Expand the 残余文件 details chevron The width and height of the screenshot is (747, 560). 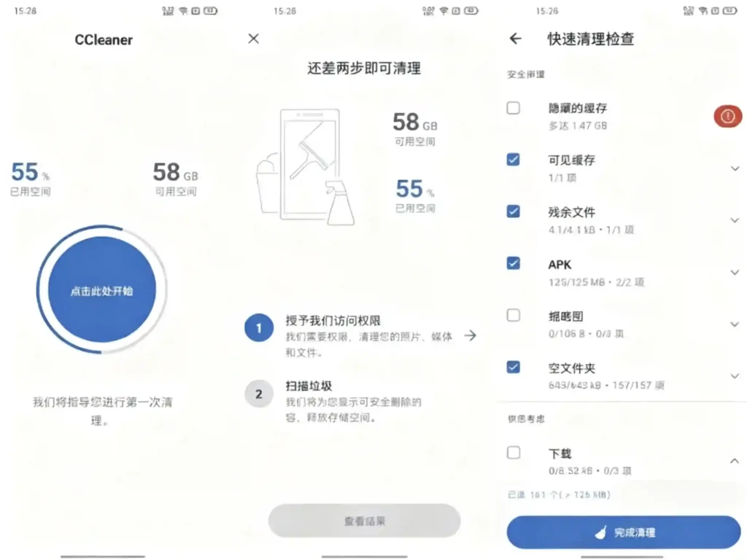pos(734,219)
